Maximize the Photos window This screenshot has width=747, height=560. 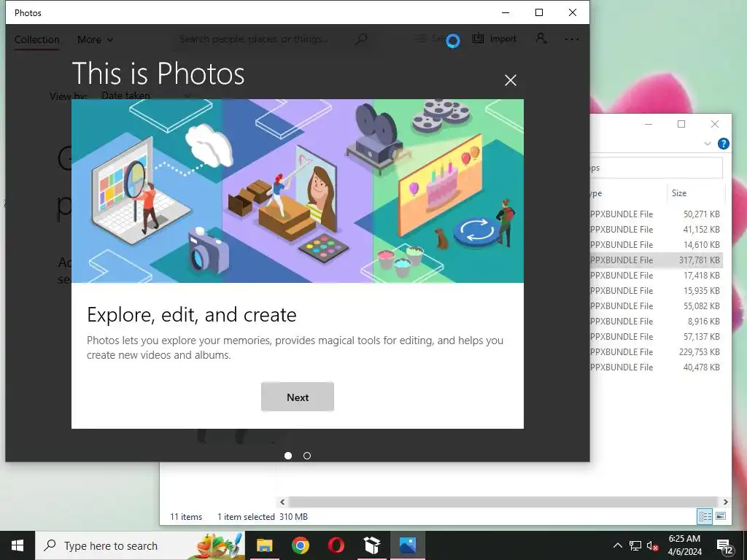tap(539, 12)
